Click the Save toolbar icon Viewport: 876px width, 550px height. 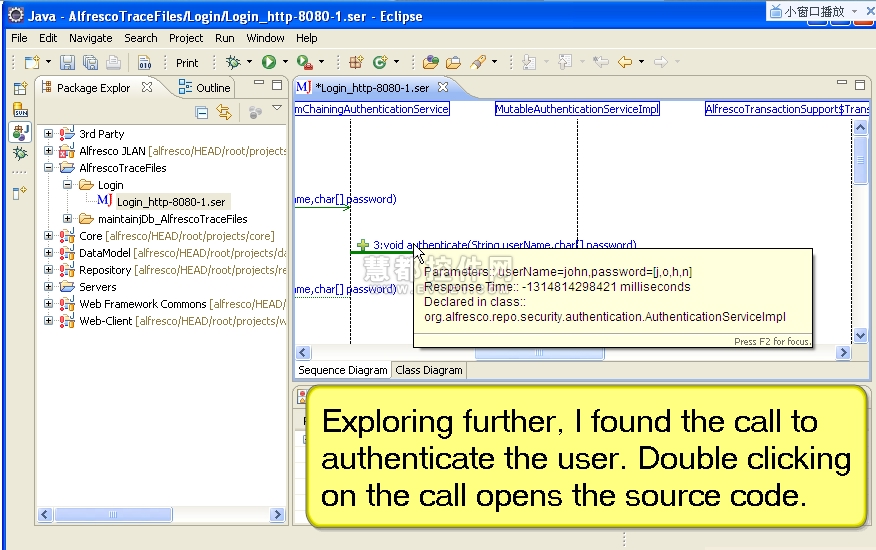tap(67, 62)
